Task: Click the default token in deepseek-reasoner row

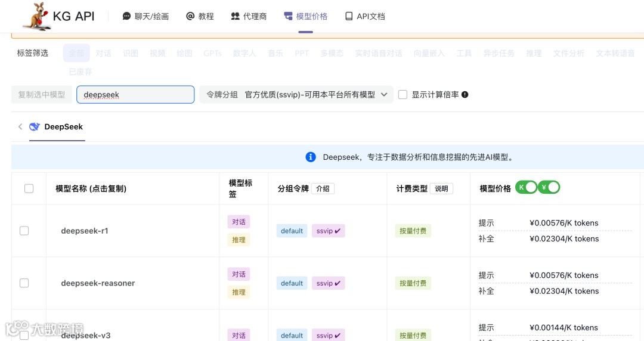Action: pos(292,283)
